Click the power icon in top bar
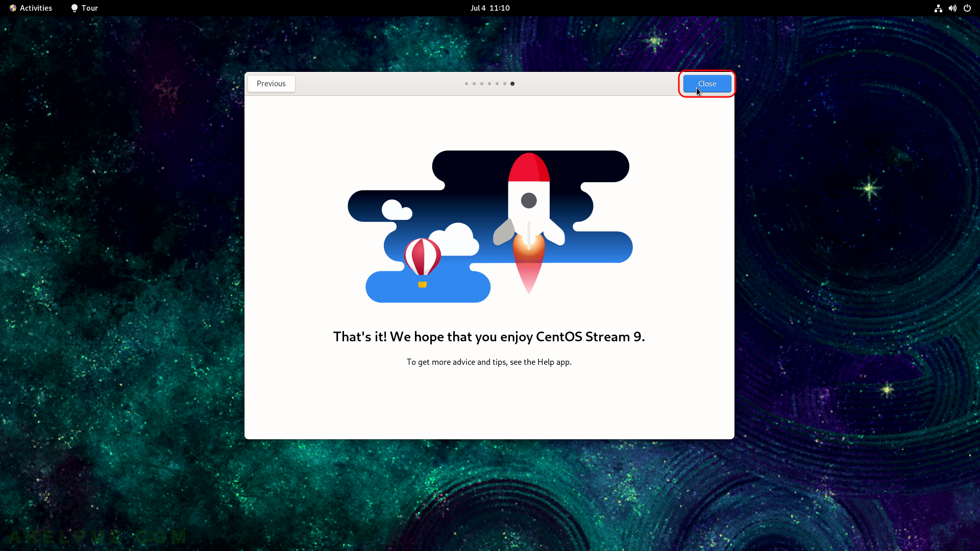The height and width of the screenshot is (551, 980). pos(967,8)
